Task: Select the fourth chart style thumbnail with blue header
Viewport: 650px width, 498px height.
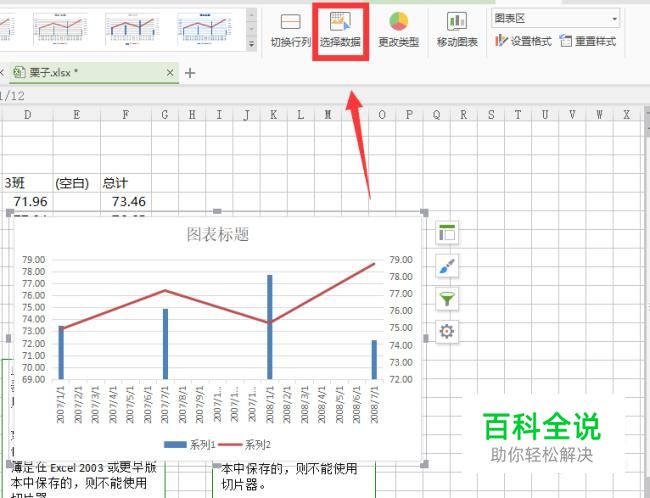Action: [204, 29]
